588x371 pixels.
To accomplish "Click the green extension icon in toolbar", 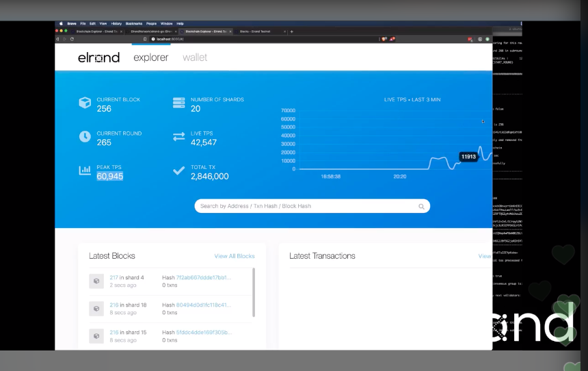I will click(487, 39).
